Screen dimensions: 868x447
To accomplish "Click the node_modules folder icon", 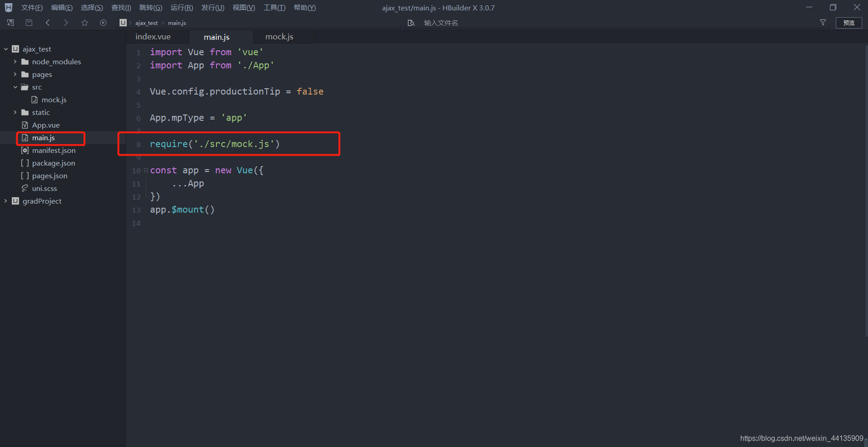I will [25, 62].
